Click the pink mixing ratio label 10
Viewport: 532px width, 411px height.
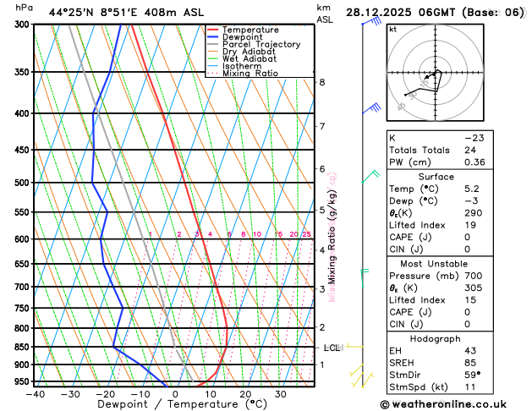tap(257, 234)
